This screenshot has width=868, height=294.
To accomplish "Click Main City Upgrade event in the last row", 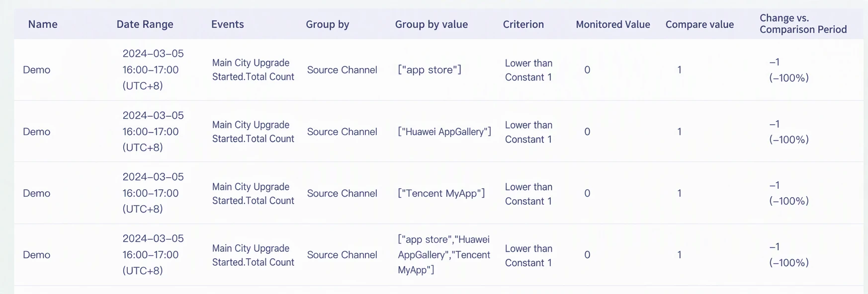I will [x=253, y=255].
